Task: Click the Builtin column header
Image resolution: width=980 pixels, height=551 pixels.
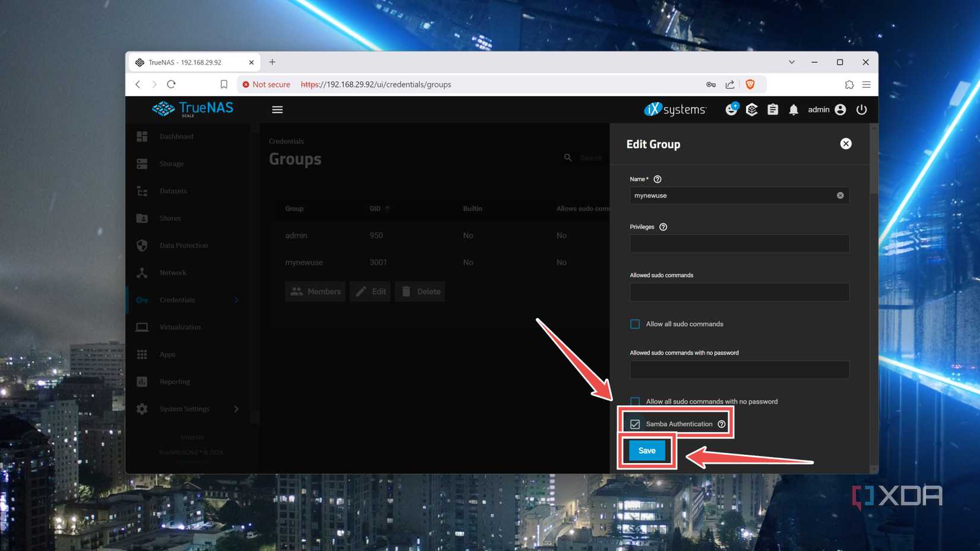Action: (x=472, y=208)
